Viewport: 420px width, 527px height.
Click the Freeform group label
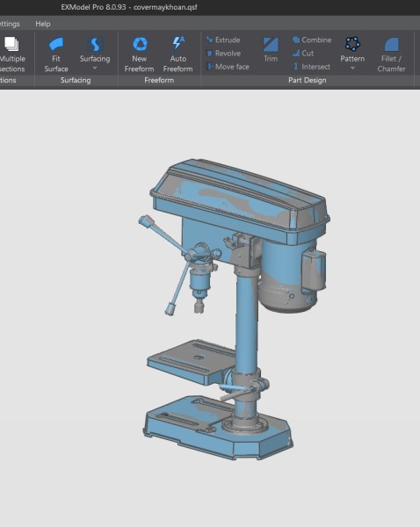159,80
